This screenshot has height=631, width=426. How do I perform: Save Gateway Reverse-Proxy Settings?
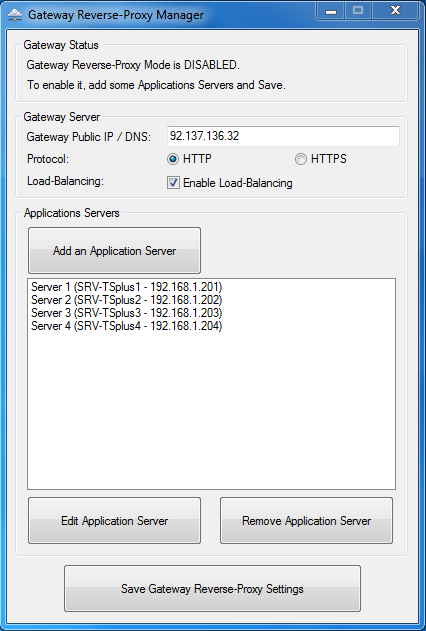point(212,589)
